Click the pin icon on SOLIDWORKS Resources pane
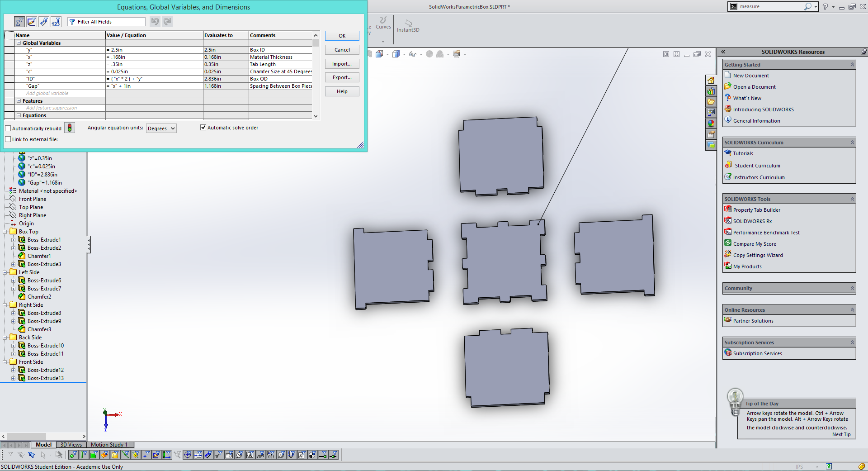 coord(863,52)
